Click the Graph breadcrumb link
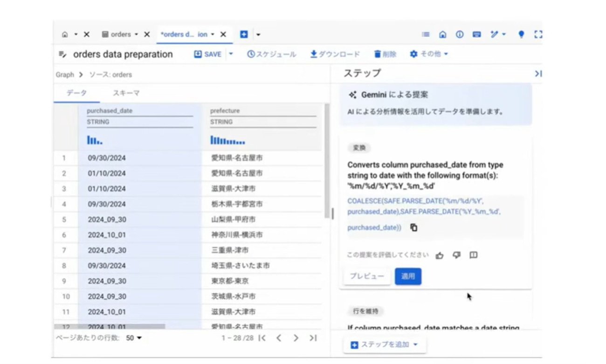This screenshot has height=364, width=606. click(x=65, y=75)
